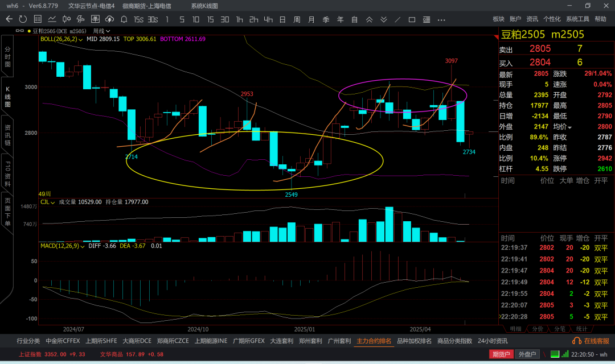Switch to the time-sharing line chart icon
This screenshot has width=615, height=364.
[x=52, y=19]
